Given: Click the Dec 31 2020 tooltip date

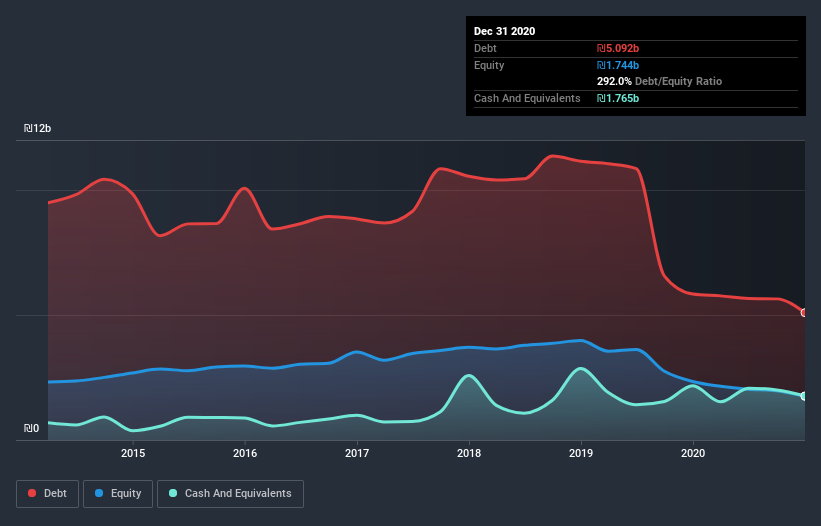Looking at the screenshot, I should coord(504,31).
